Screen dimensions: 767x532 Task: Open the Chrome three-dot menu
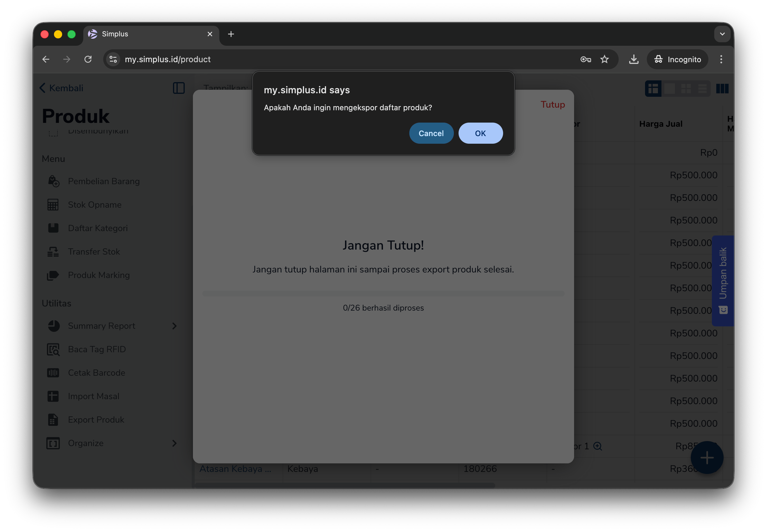pos(721,59)
